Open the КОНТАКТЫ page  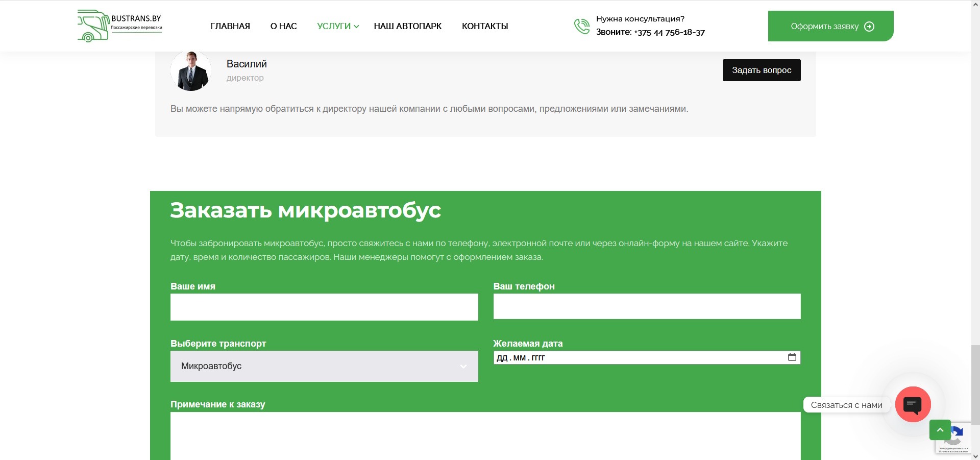click(x=484, y=26)
